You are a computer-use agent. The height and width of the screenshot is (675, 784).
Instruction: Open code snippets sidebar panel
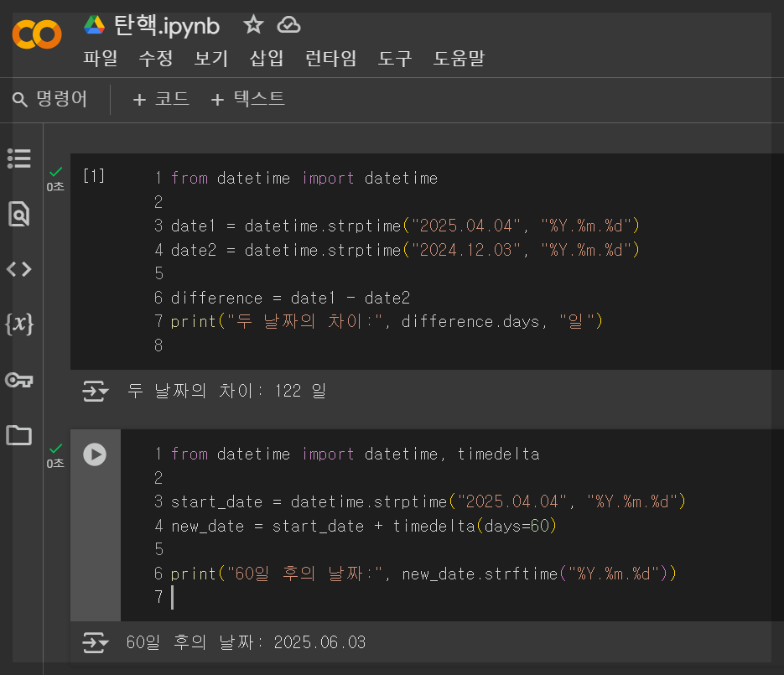(x=19, y=269)
